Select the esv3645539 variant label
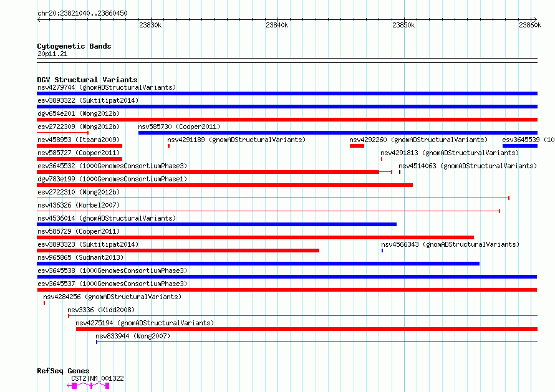The image size is (555, 392). (x=528, y=140)
